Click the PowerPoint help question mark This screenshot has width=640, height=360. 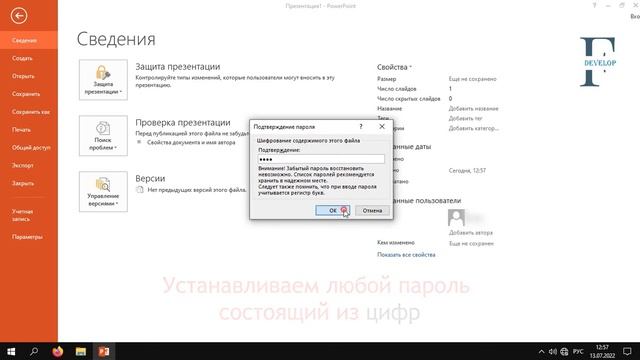(x=595, y=6)
